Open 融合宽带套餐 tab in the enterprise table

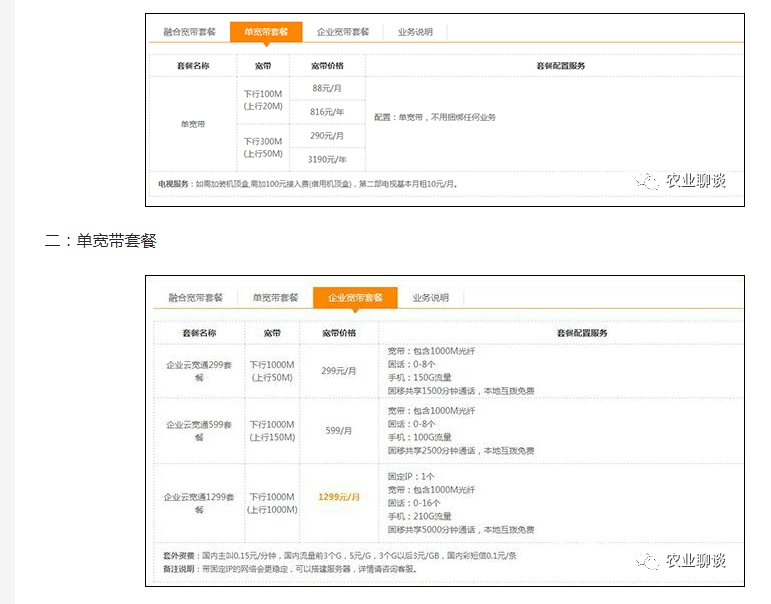(196, 298)
